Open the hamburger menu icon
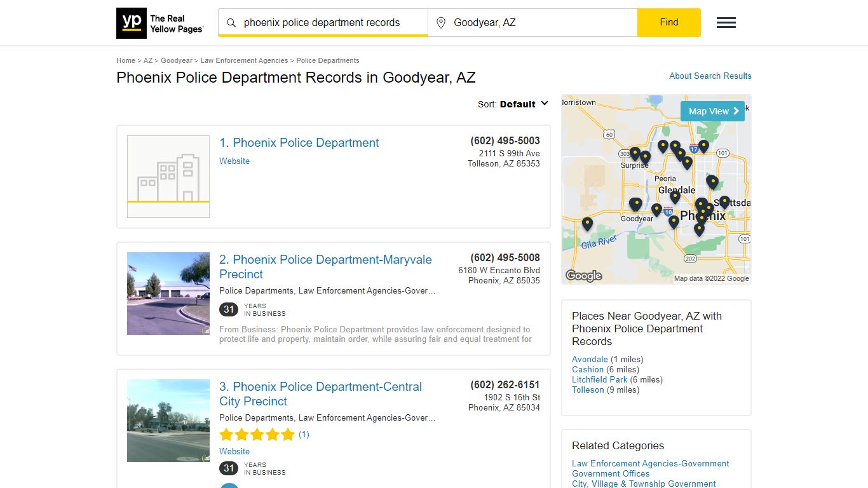The image size is (868, 488). (726, 23)
